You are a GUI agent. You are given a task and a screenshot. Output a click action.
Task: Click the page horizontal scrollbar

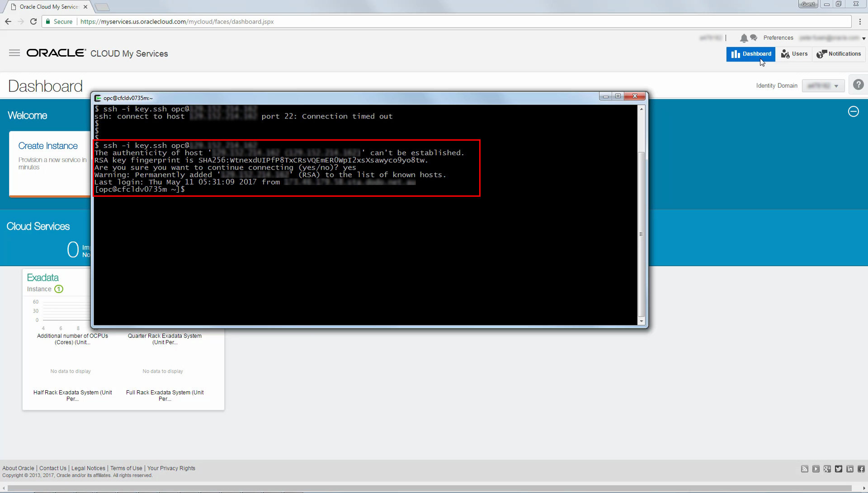click(x=429, y=488)
